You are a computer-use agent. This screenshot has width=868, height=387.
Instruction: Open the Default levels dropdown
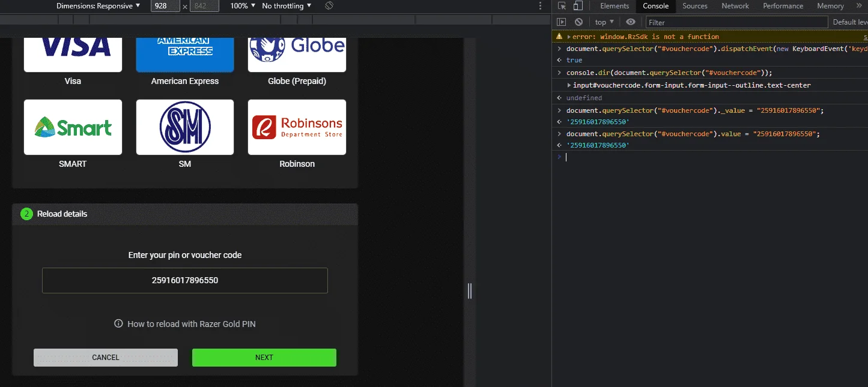click(849, 22)
